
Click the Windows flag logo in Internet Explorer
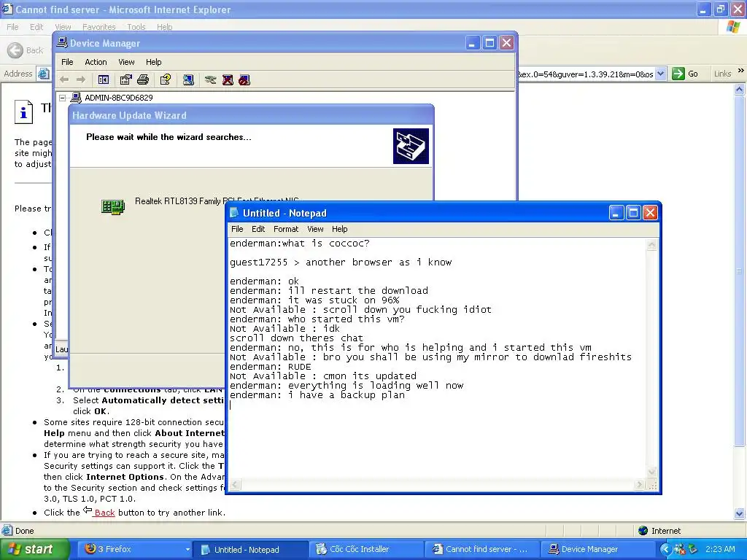(734, 27)
